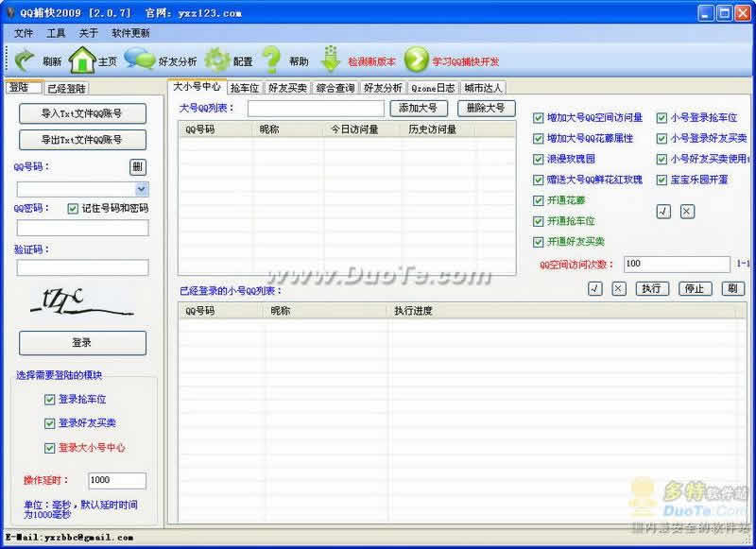
Task: Toggle 小号登录好友买卖 checkbox
Action: click(x=661, y=138)
